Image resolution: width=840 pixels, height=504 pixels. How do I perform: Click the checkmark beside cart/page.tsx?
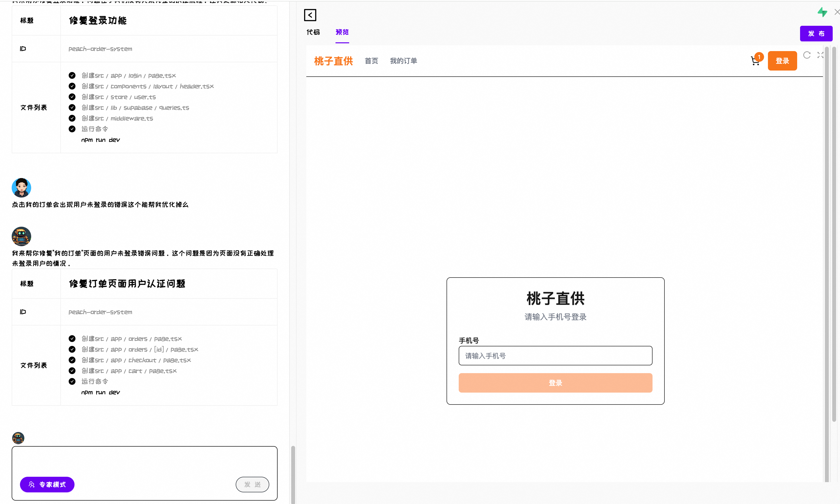[72, 370]
